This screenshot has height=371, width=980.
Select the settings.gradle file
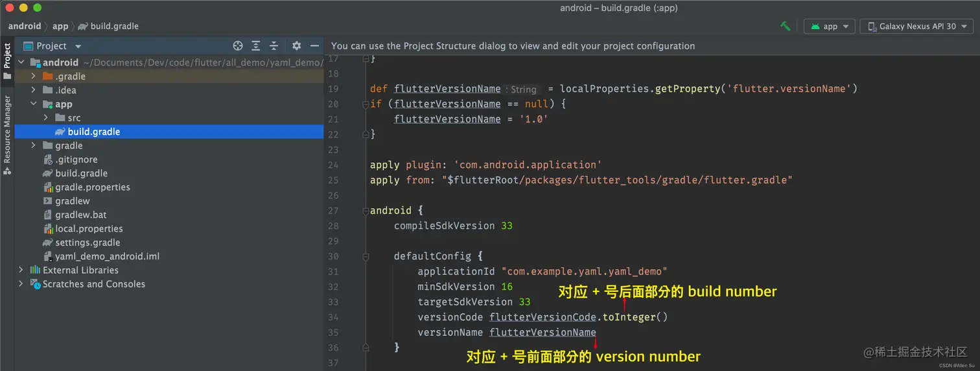87,243
